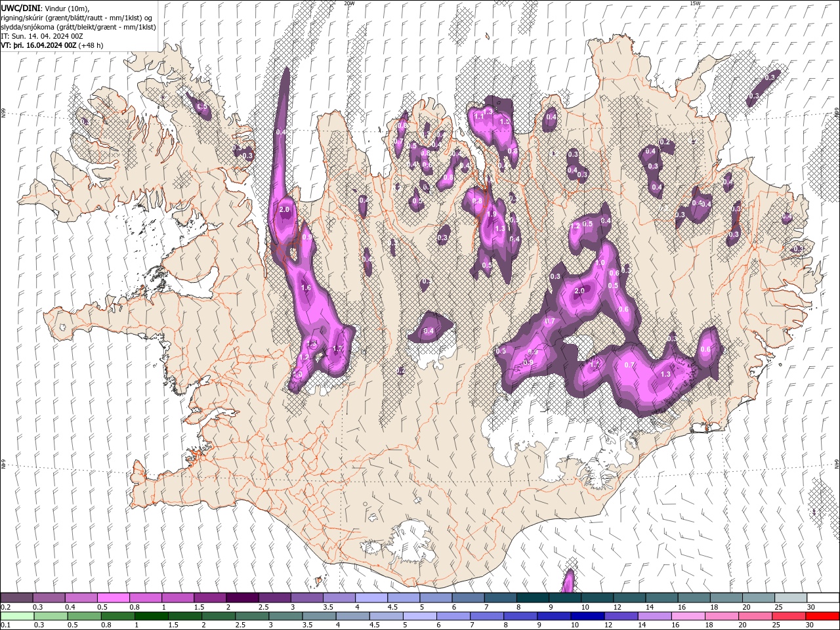The image size is (840, 630).
Task: Click the 20W longitude label
Action: tap(349, 3)
